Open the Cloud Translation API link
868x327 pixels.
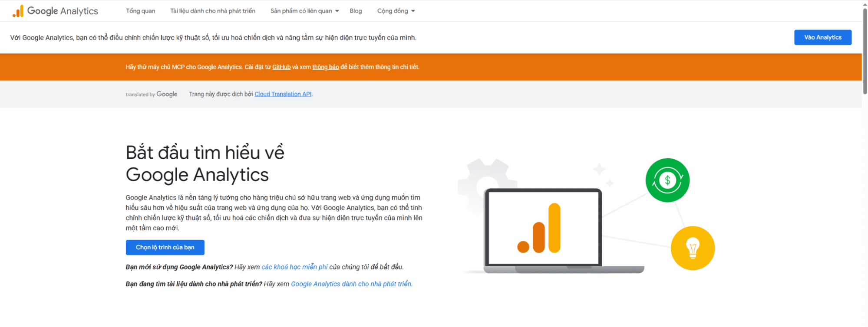coord(283,94)
